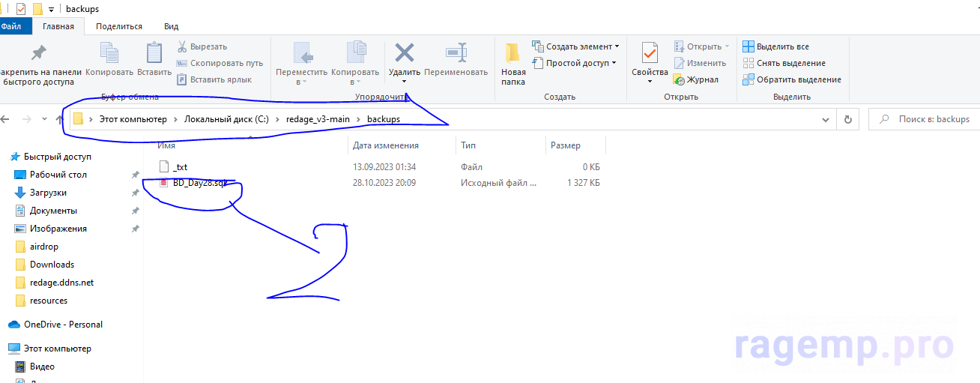The height and width of the screenshot is (383, 980).
Task: Switch to the Вид (View) ribbon tab
Action: (171, 26)
